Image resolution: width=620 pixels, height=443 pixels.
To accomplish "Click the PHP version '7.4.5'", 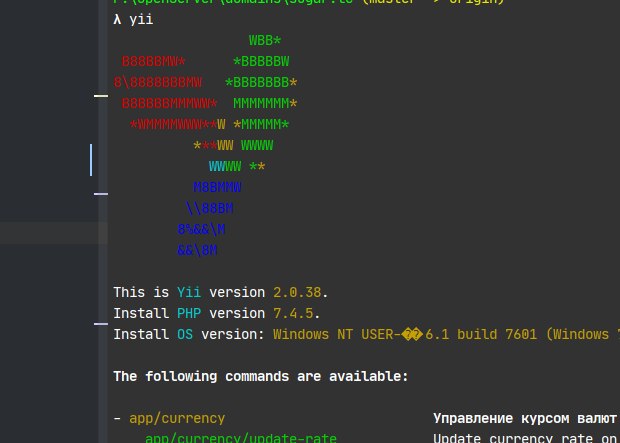I will (x=293, y=313).
